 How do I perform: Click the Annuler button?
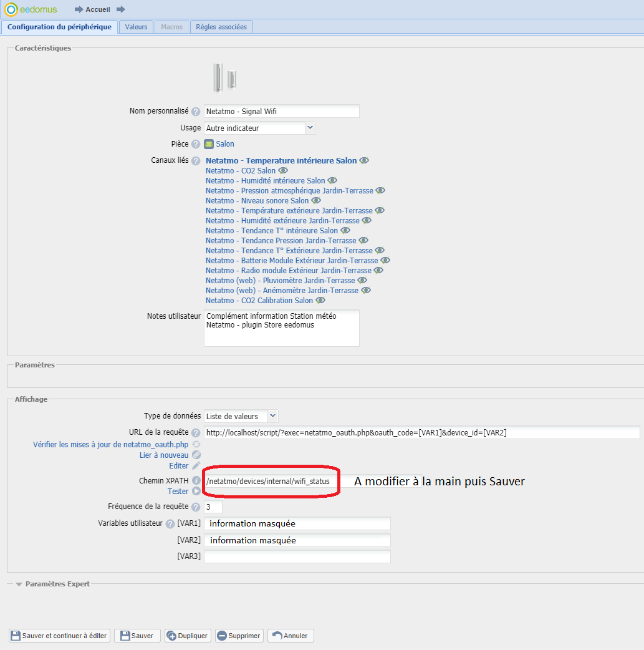tap(291, 636)
